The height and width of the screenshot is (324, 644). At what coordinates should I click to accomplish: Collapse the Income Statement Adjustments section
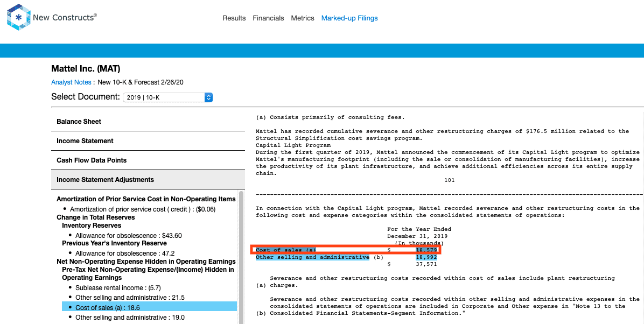(x=148, y=179)
